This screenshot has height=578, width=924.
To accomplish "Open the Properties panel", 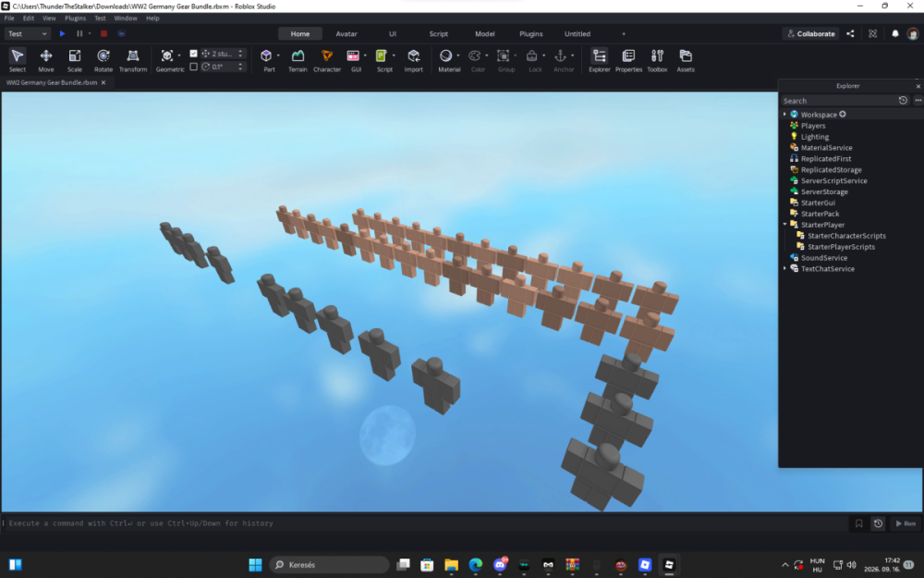I will pyautogui.click(x=628, y=60).
